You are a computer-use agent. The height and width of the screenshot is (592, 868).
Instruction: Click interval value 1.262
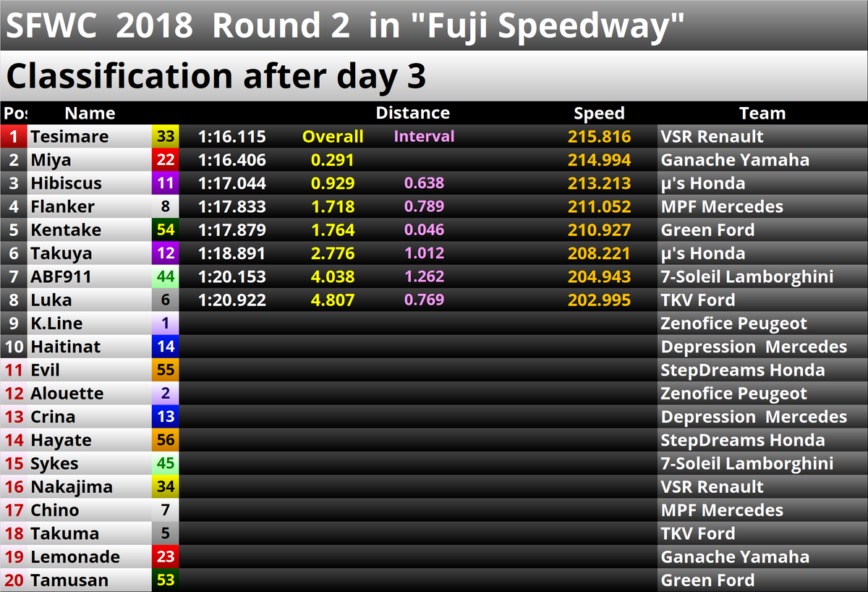coord(424,276)
